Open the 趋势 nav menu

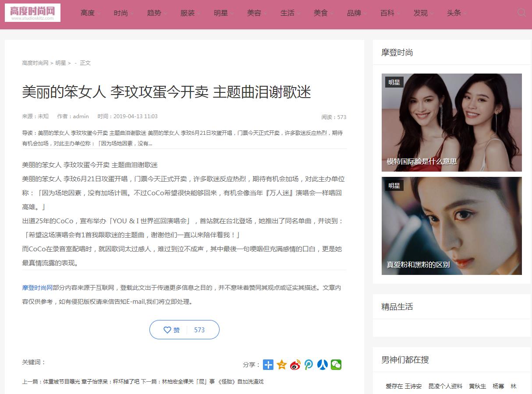pos(154,13)
